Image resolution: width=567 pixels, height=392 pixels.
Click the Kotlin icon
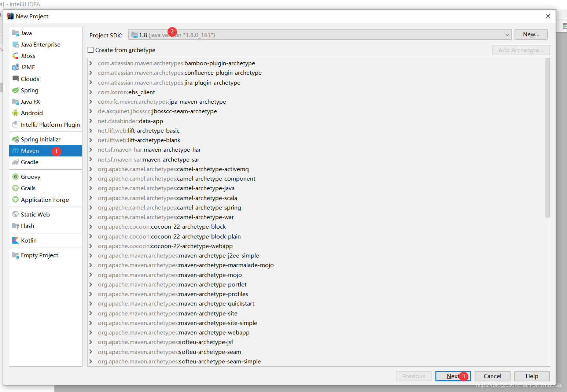point(15,240)
